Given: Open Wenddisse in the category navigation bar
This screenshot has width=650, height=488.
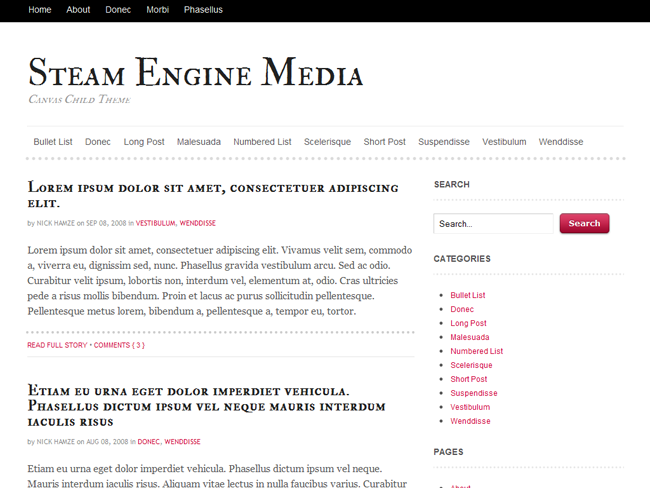Looking at the screenshot, I should tap(561, 142).
